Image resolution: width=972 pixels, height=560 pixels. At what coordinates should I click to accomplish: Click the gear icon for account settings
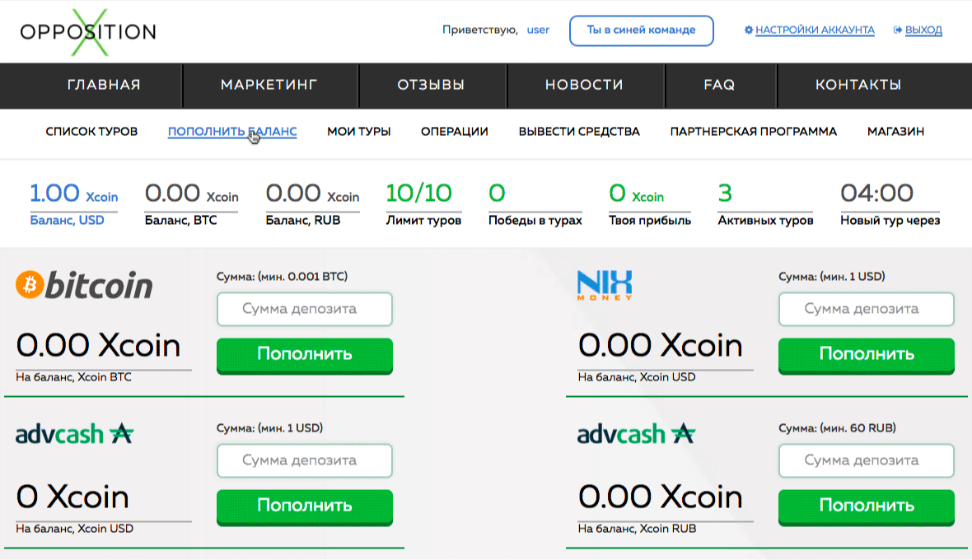[748, 30]
